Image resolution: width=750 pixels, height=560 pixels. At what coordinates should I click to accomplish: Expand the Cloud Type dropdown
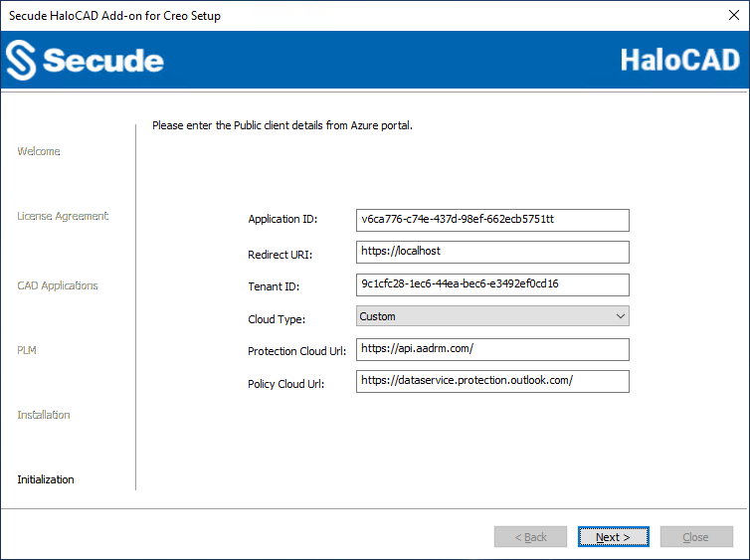click(492, 316)
